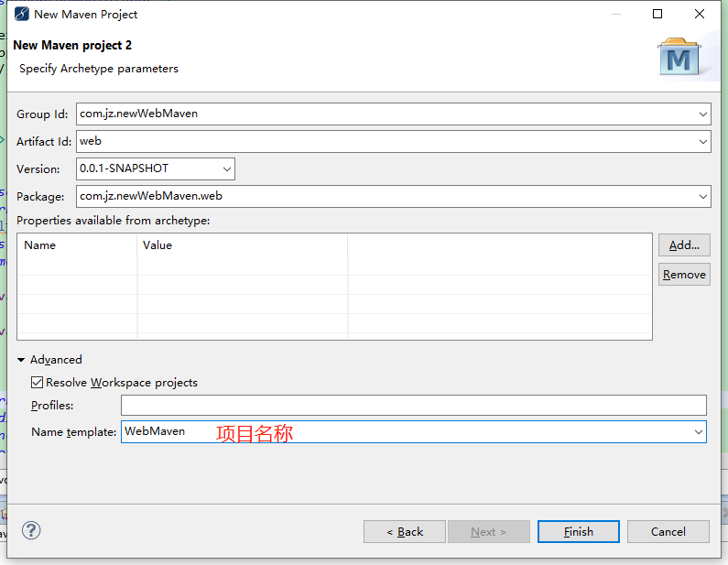Click the Next button
728x565 pixels.
489,531
